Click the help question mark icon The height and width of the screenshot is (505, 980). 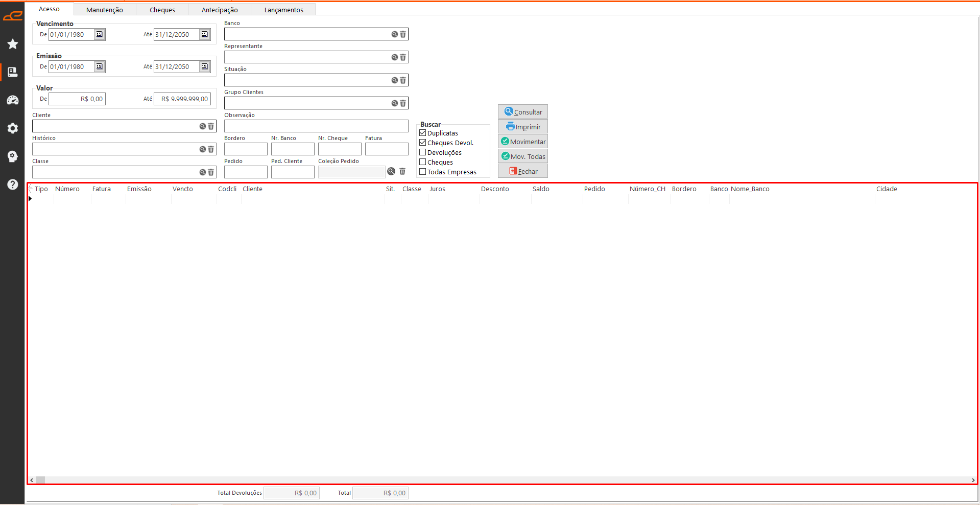coord(13,185)
